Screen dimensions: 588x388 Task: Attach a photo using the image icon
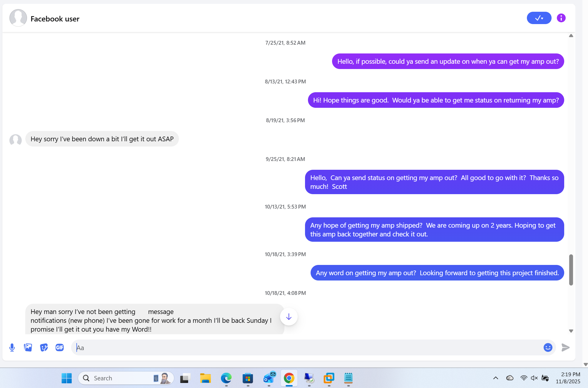[28, 347]
